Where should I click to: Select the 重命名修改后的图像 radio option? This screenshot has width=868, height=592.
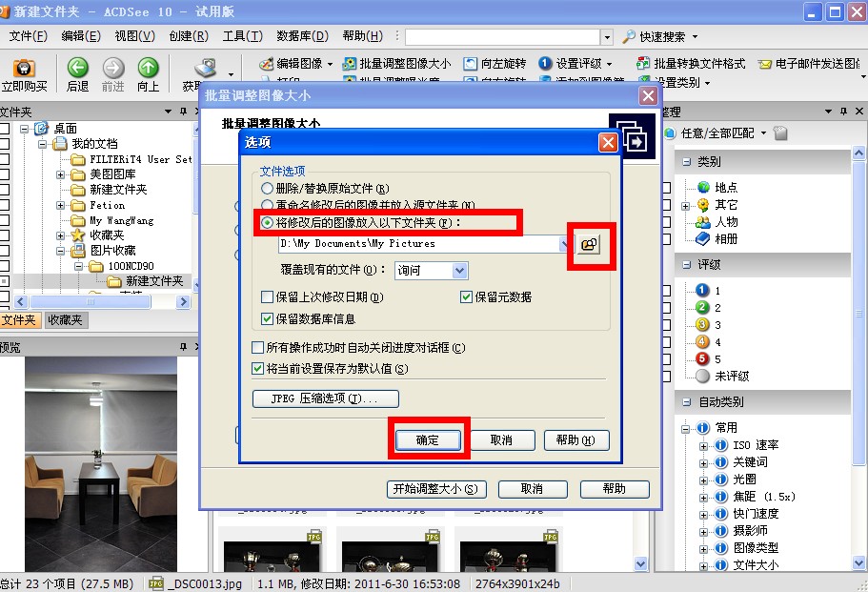(x=268, y=206)
